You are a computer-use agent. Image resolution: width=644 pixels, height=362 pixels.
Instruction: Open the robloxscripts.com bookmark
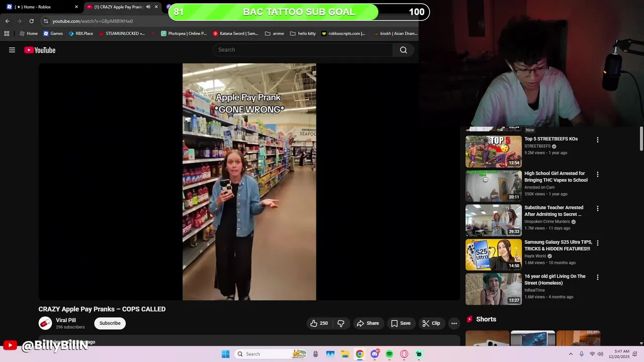[344, 34]
